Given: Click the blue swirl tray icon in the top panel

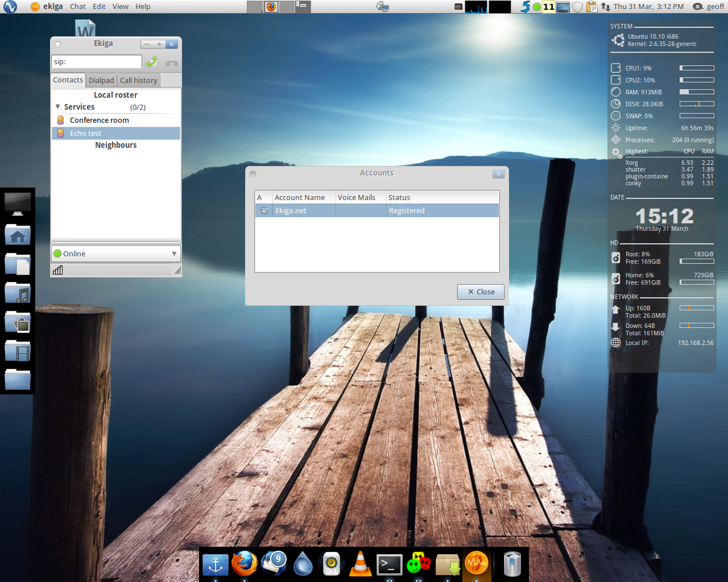Looking at the screenshot, I should point(526,6).
